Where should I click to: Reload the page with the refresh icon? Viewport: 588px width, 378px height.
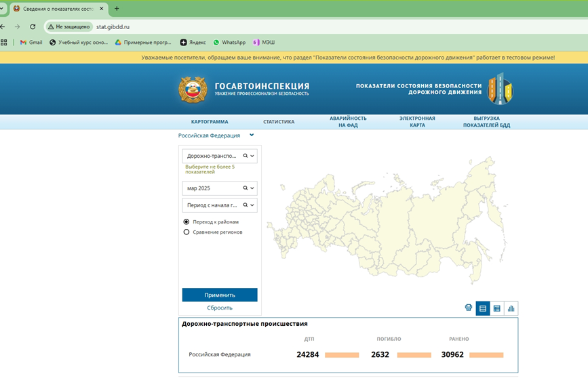(x=33, y=26)
